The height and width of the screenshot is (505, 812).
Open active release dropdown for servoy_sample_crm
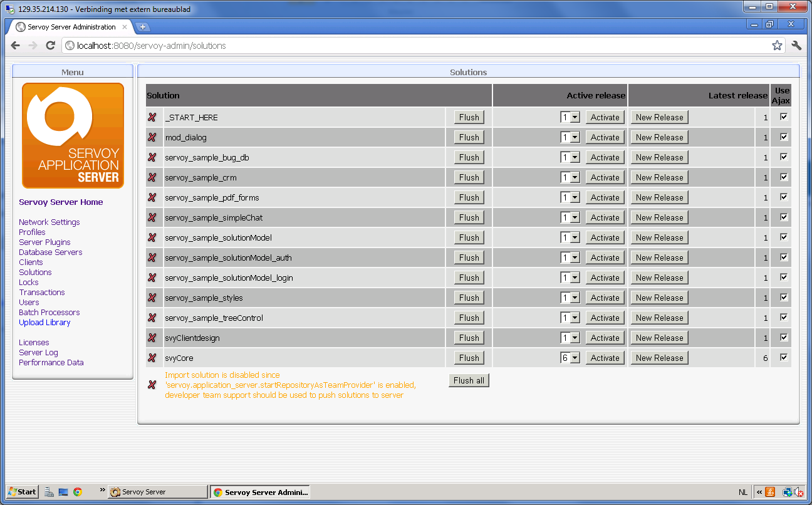click(570, 177)
